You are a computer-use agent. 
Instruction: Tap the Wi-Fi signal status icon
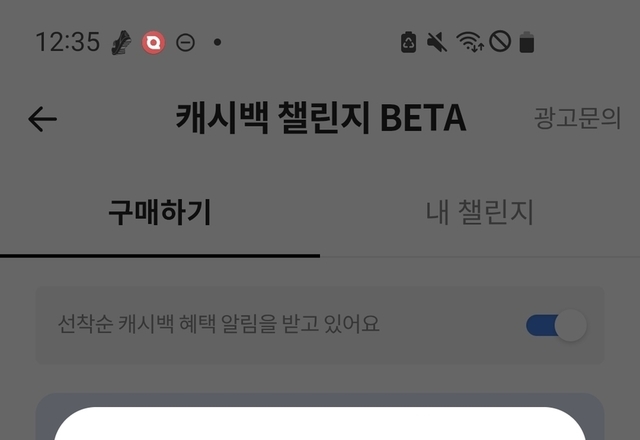(x=470, y=42)
